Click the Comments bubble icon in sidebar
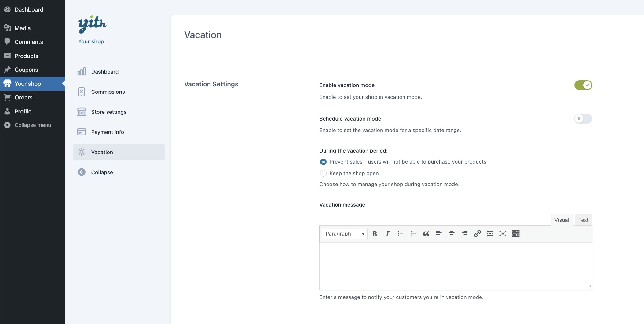This screenshot has width=644, height=324. (7, 42)
